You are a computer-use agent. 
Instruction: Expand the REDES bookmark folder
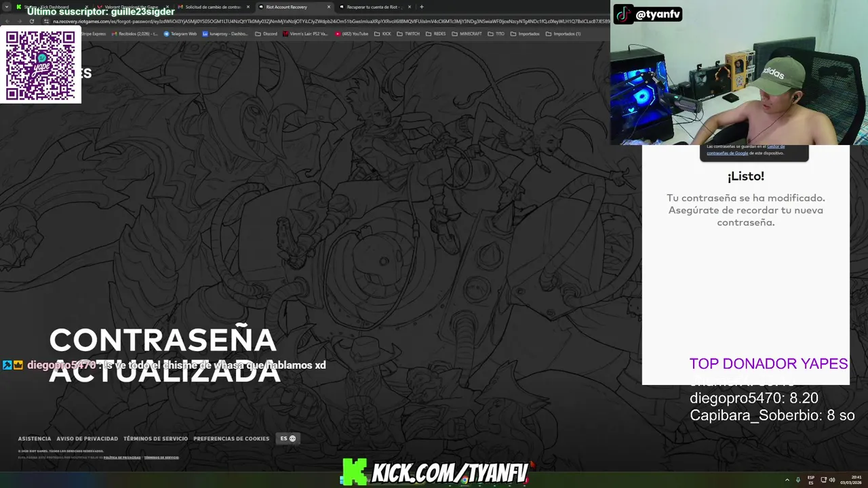(x=436, y=34)
